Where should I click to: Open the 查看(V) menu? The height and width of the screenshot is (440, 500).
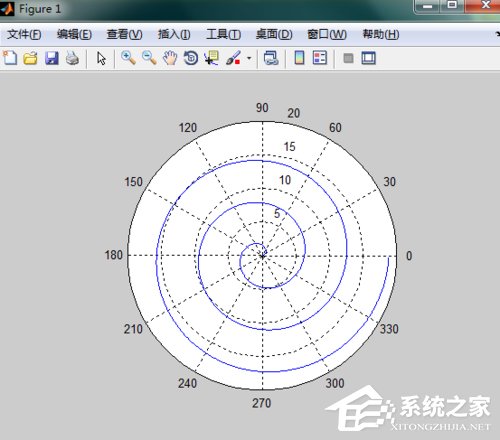[124, 34]
